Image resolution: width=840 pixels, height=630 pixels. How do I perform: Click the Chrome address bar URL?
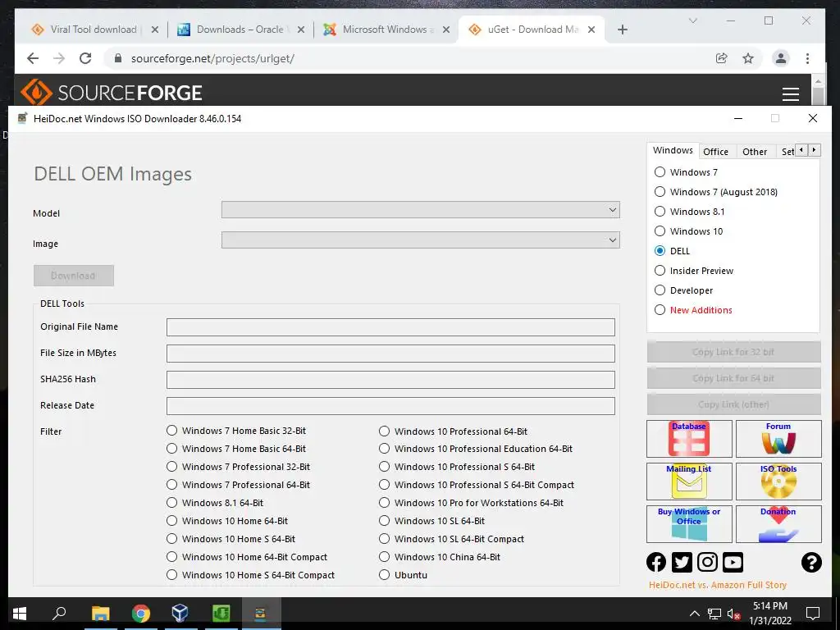pos(212,58)
